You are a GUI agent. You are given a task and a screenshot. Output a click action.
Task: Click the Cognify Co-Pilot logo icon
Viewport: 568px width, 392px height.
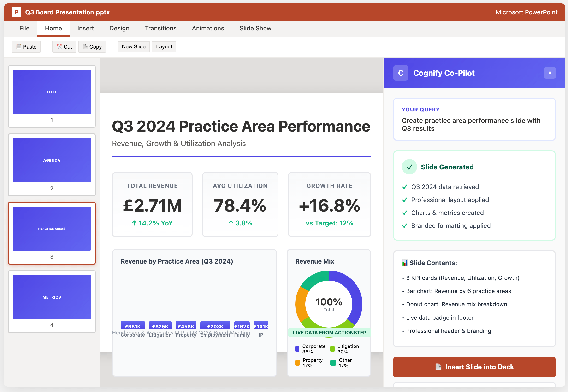tap(401, 73)
